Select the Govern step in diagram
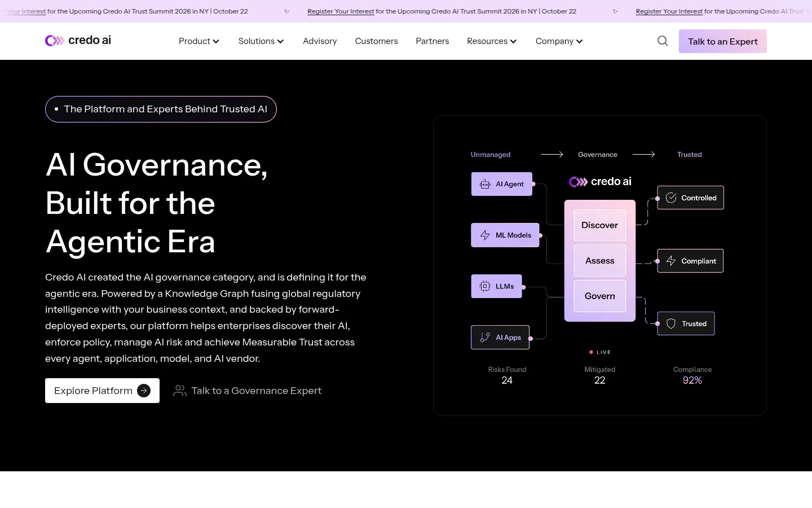Viewport: 812px width, 508px height. 599,296
